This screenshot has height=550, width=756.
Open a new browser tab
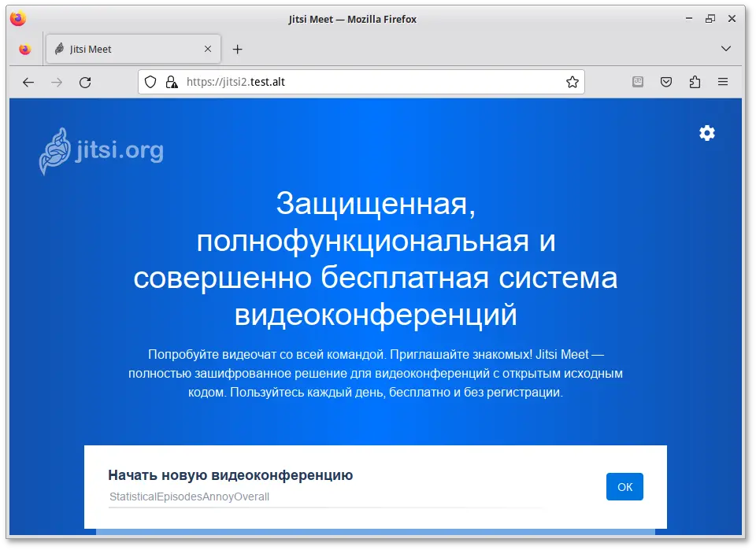point(237,48)
